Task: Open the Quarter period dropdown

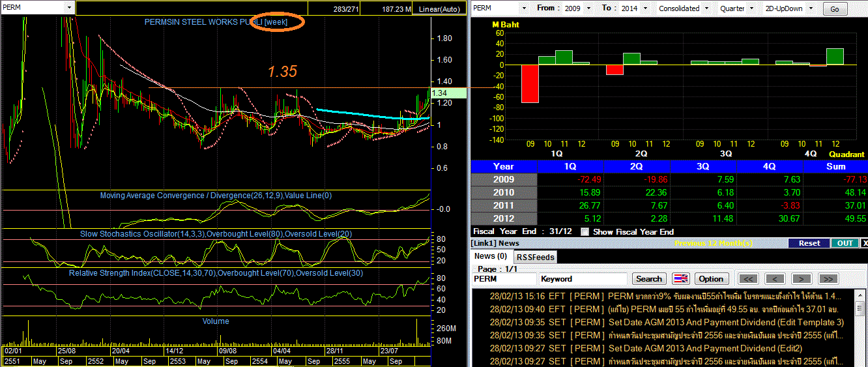Action: (750, 8)
